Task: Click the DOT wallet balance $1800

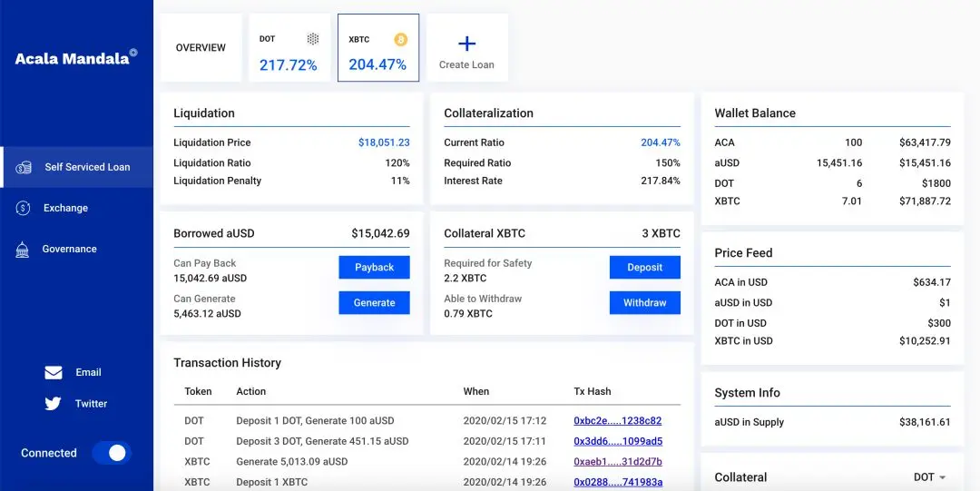Action: pyautogui.click(x=936, y=183)
